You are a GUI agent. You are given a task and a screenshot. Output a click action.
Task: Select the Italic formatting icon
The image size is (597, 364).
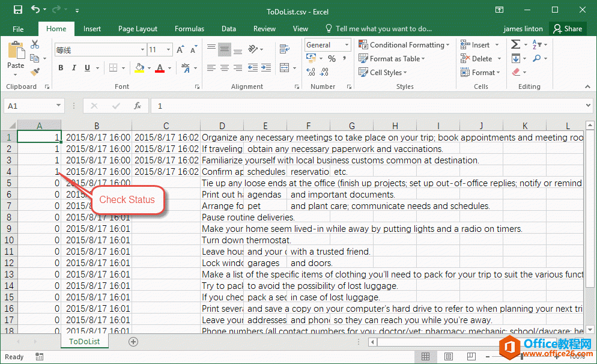(73, 68)
